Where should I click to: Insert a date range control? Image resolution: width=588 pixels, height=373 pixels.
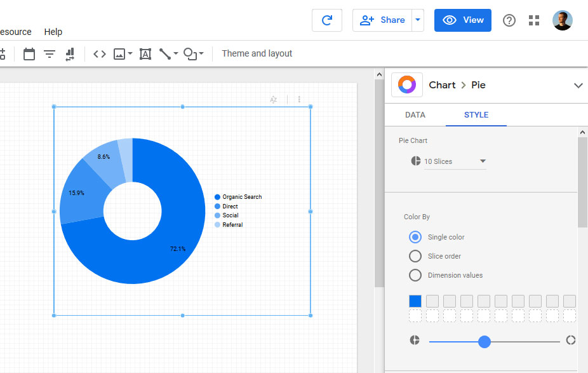[x=29, y=54]
